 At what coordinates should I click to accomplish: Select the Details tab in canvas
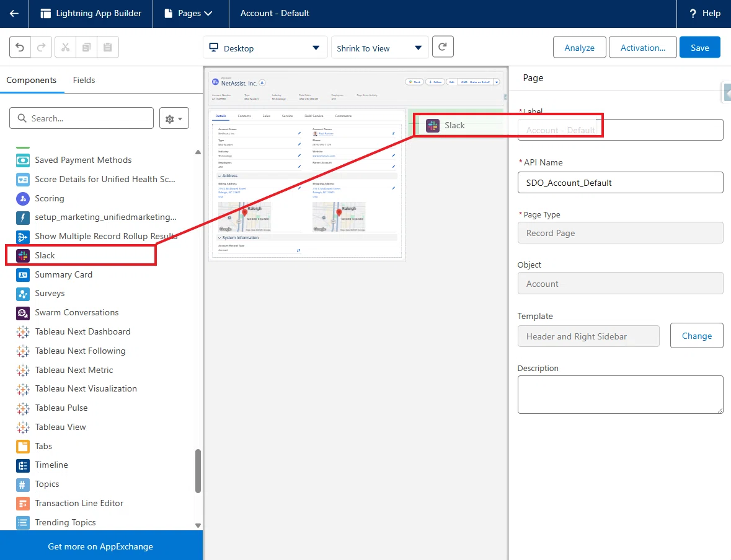pyautogui.click(x=221, y=116)
